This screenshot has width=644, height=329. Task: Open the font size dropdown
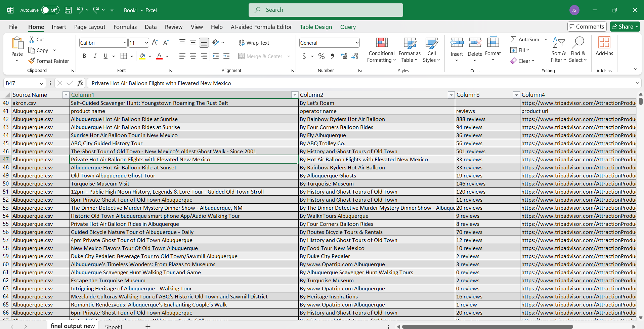pyautogui.click(x=146, y=43)
